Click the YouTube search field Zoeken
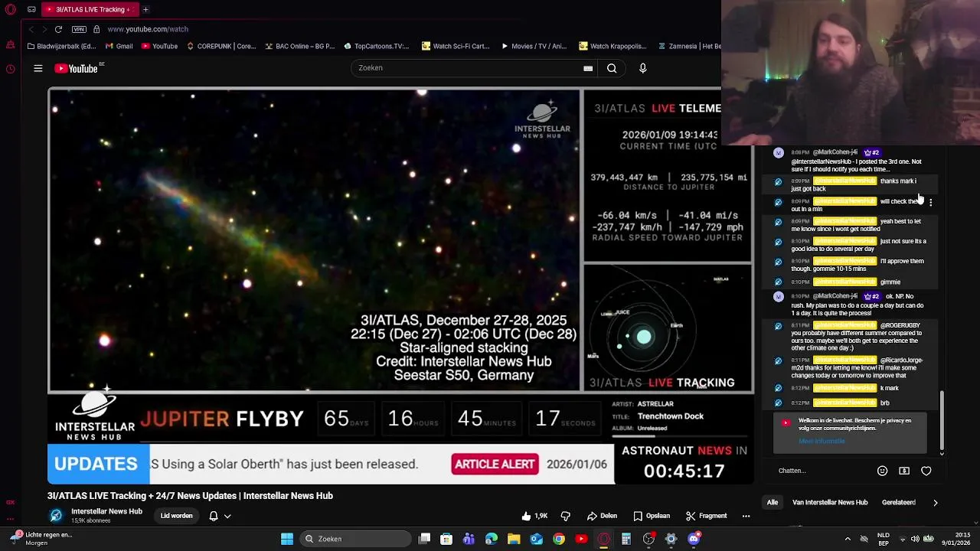980x551 pixels. (x=467, y=68)
